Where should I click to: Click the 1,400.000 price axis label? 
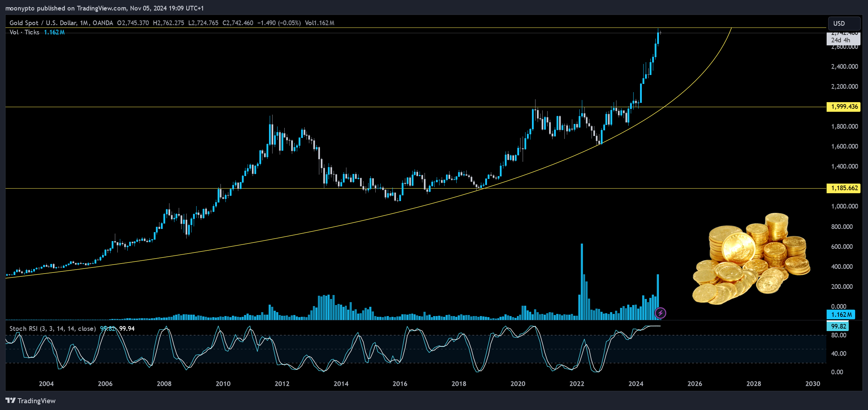pos(844,166)
